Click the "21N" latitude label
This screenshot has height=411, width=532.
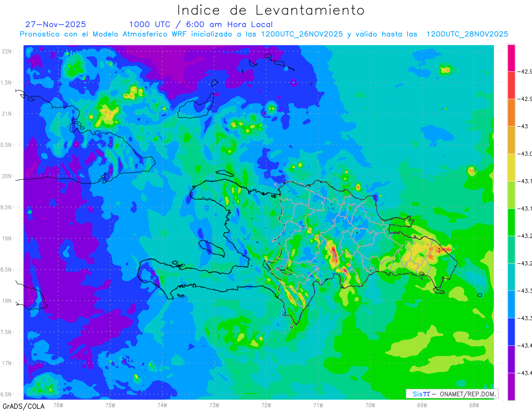(x=7, y=114)
